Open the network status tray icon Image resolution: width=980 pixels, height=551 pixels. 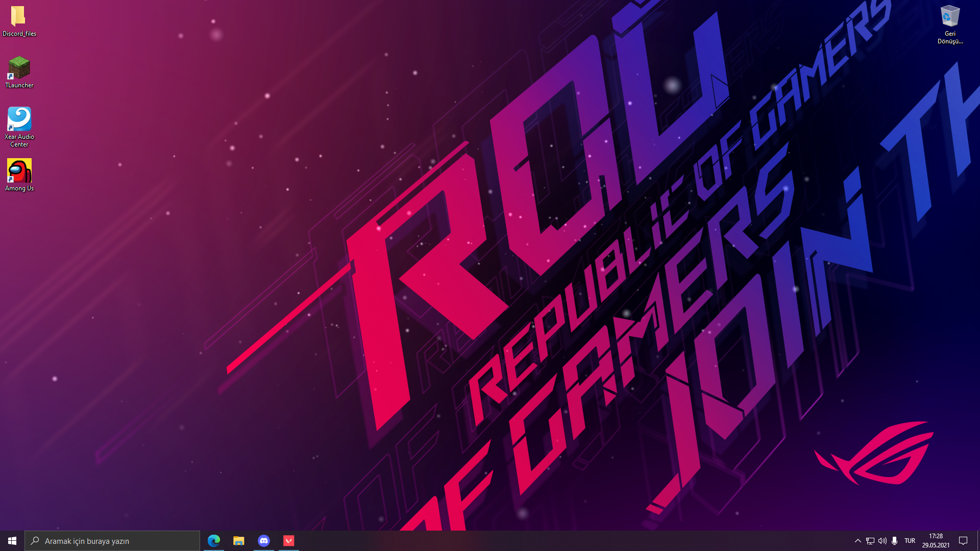point(870,541)
